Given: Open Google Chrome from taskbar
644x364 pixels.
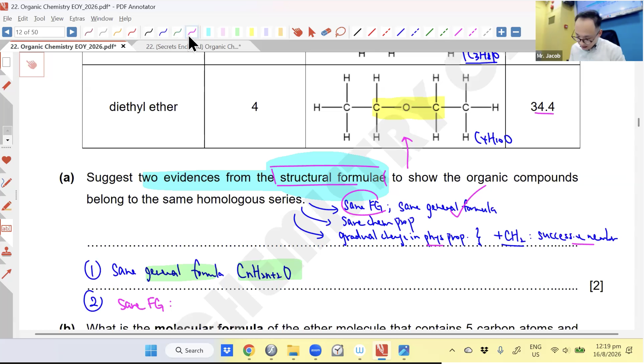Looking at the screenshot, I should 249,350.
